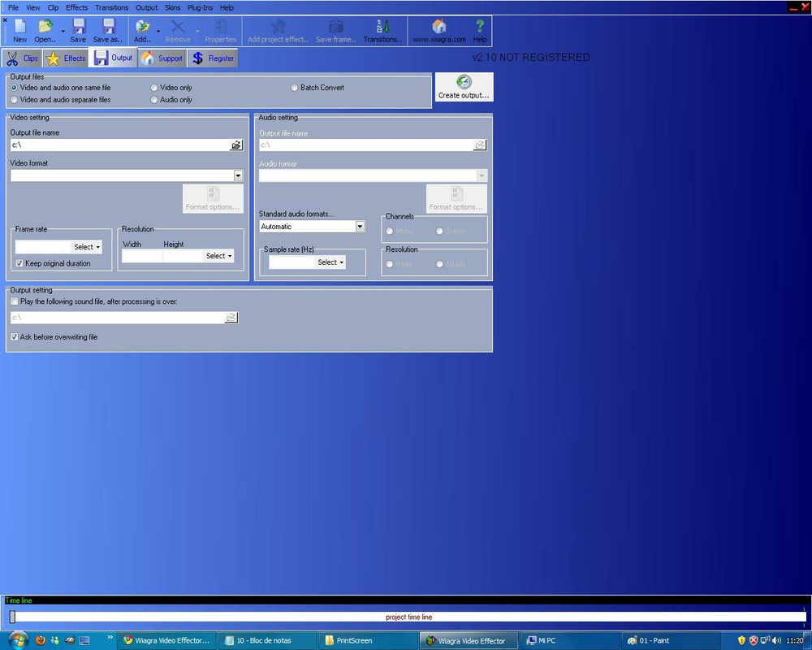Select the Audio only option

171,99
